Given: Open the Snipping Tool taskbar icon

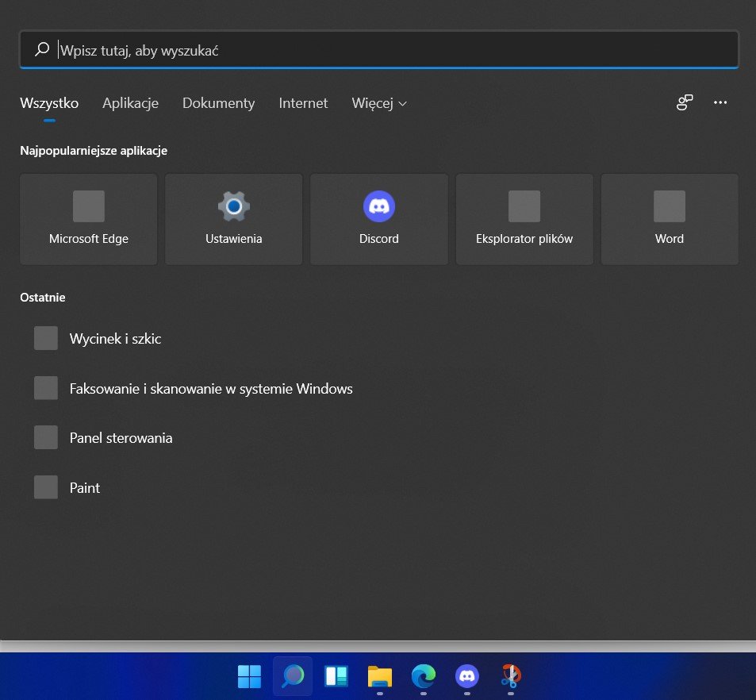Looking at the screenshot, I should click(511, 676).
